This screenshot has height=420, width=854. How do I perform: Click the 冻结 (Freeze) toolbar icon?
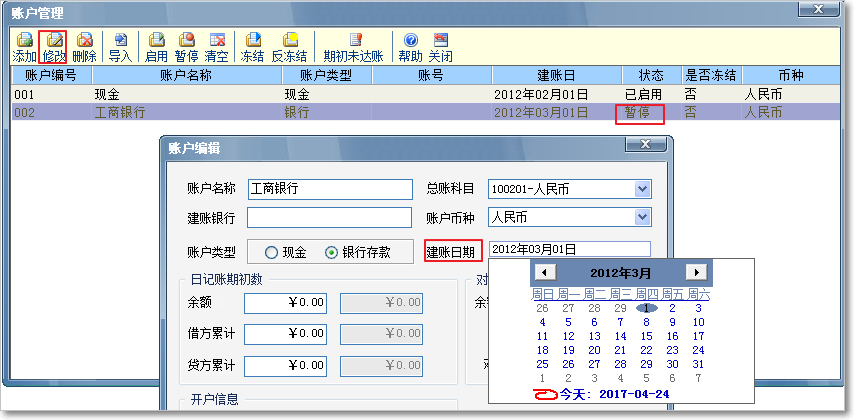coord(253,47)
